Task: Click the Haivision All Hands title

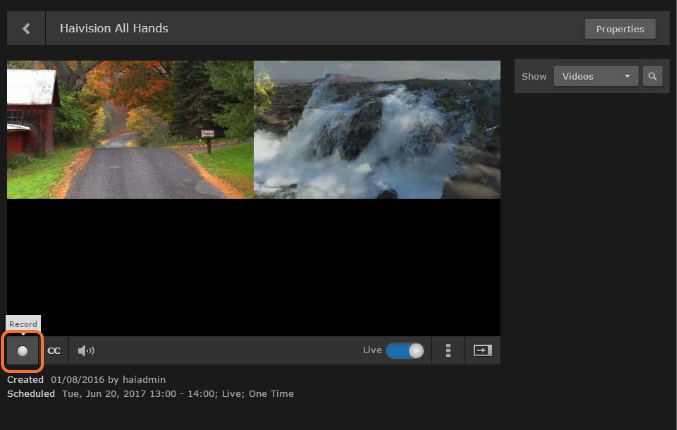Action: click(114, 28)
